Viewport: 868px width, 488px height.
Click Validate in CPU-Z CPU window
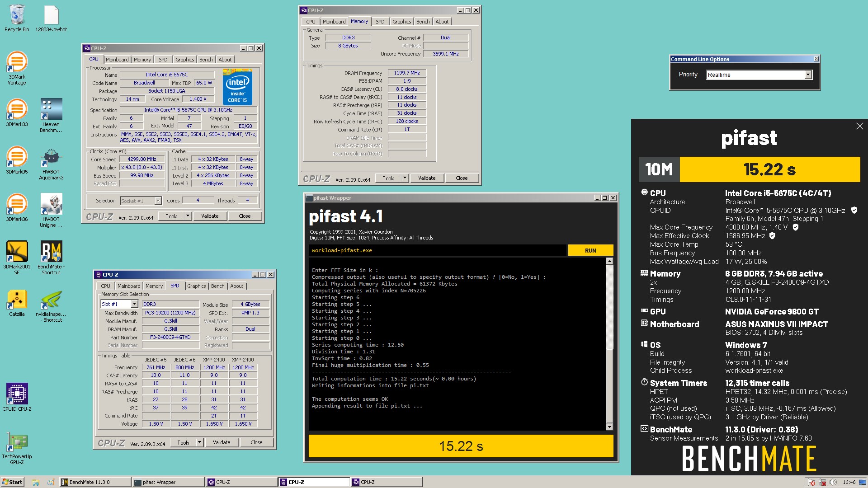tap(210, 216)
